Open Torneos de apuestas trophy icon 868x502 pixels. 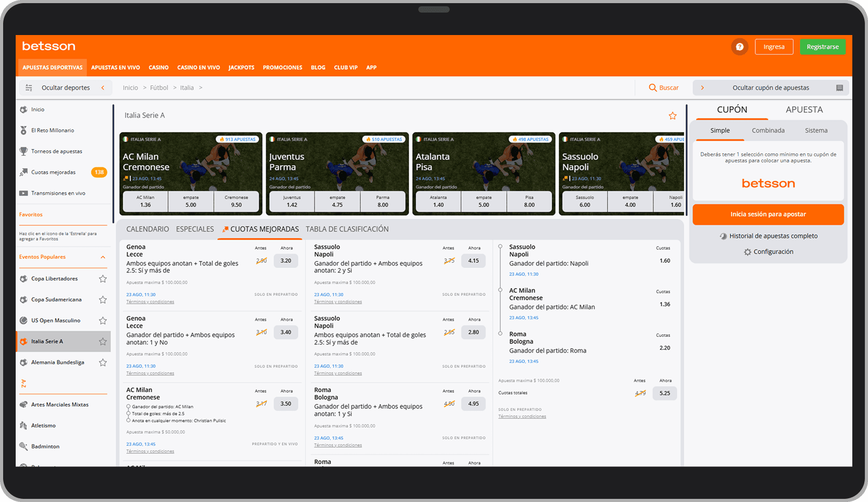[24, 151]
